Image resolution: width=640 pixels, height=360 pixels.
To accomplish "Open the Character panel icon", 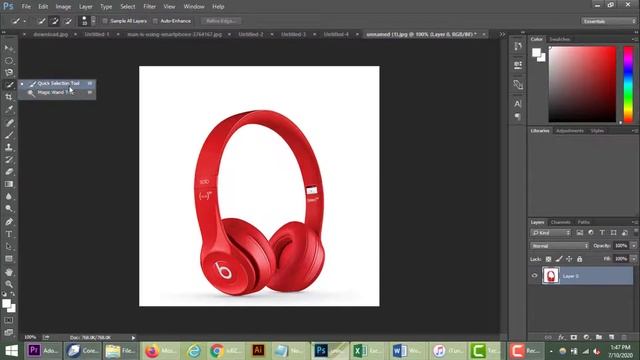I will pyautogui.click(x=518, y=104).
